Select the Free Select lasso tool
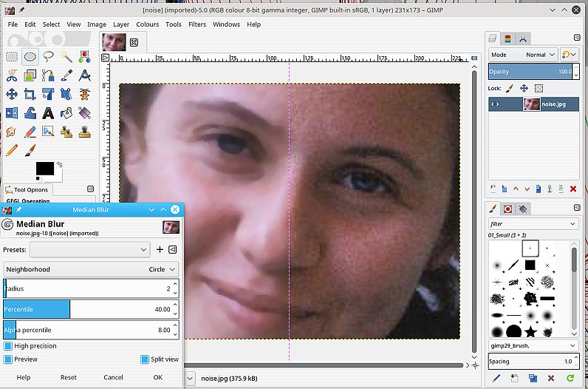This screenshot has width=588, height=389. tap(49, 57)
